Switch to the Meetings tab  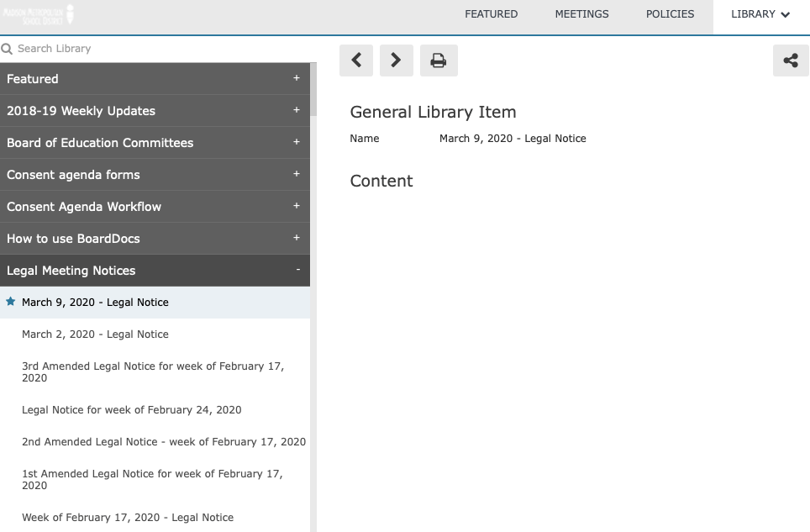581,14
